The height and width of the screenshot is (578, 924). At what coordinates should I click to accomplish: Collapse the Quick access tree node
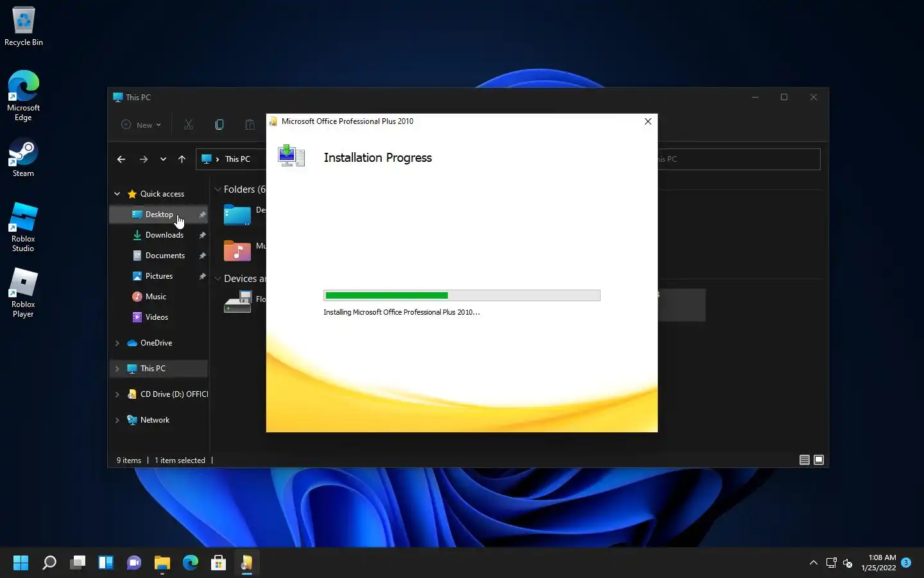[x=117, y=194]
